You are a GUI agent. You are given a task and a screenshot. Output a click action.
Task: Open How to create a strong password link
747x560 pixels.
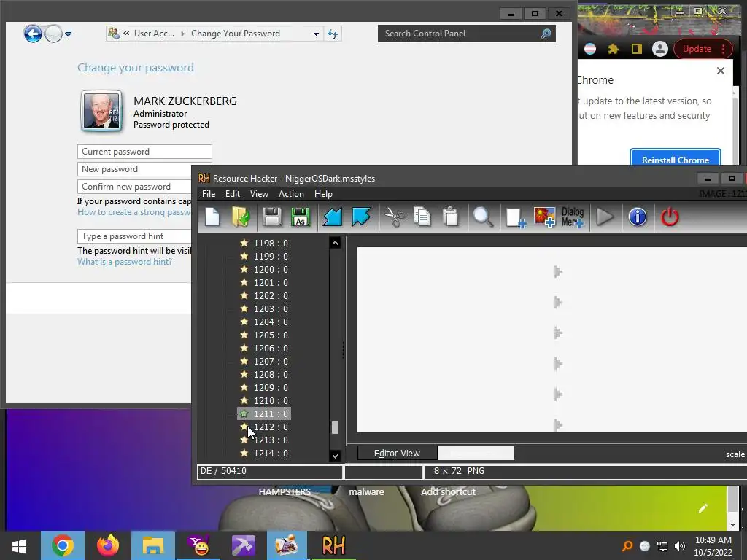tap(134, 212)
